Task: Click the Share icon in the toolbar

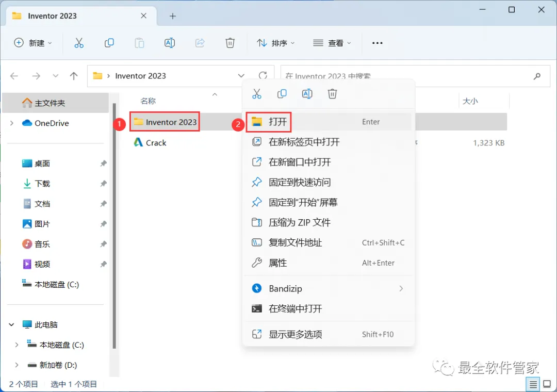Action: [200, 43]
